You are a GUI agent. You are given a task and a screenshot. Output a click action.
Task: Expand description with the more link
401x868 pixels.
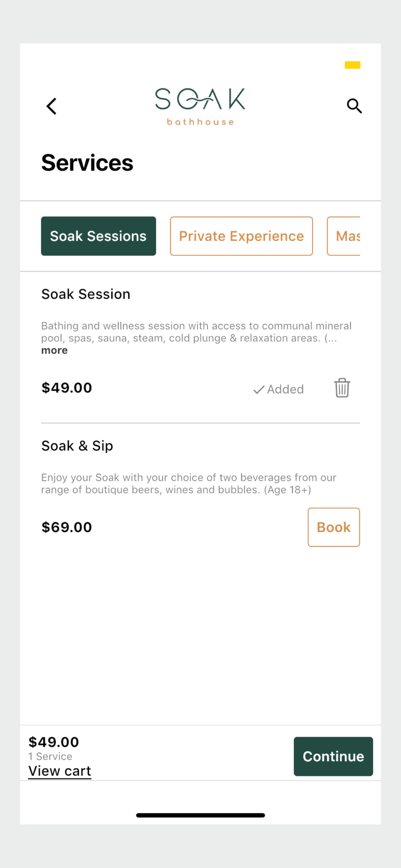pos(54,350)
